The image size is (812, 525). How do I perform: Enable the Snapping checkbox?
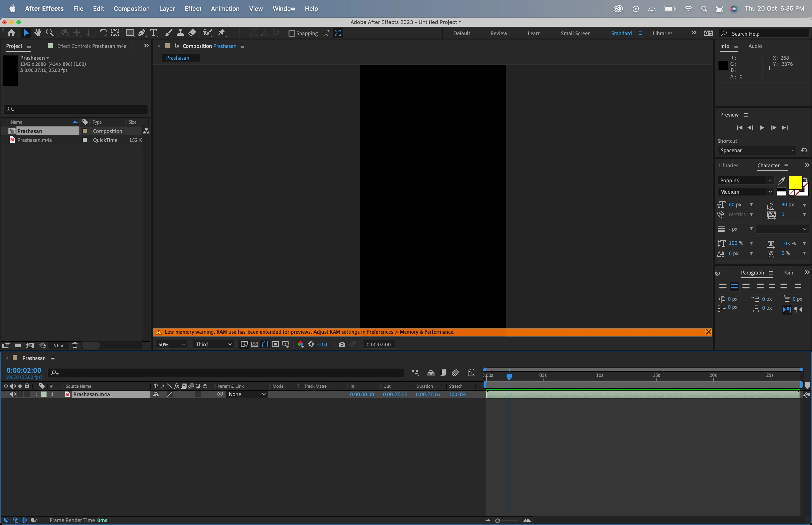tap(292, 33)
